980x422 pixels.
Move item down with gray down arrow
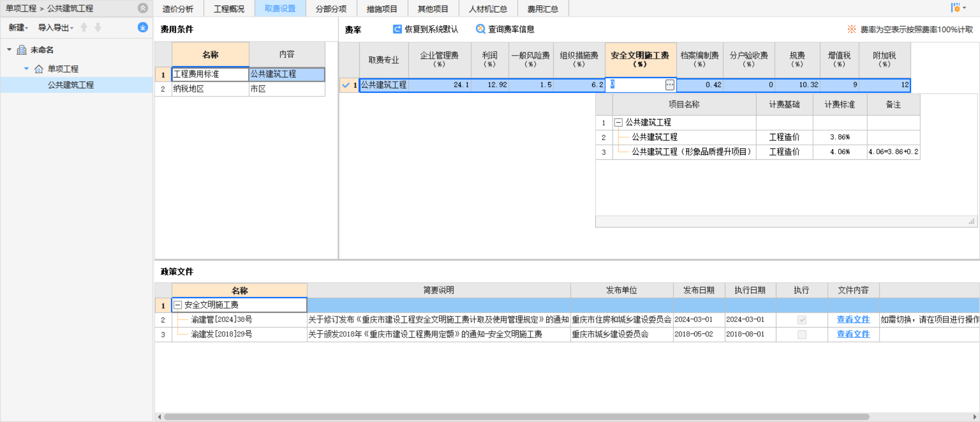98,28
